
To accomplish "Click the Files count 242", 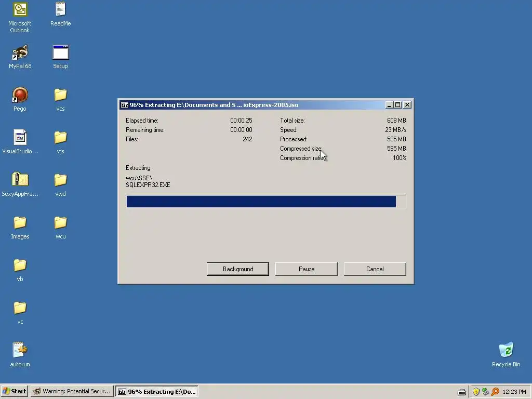I will coord(247,139).
